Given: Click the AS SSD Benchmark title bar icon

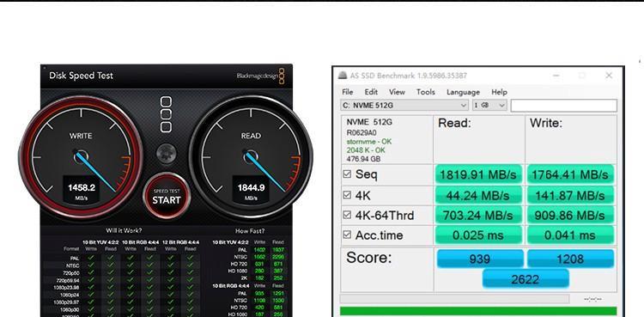Looking at the screenshot, I should (342, 76).
